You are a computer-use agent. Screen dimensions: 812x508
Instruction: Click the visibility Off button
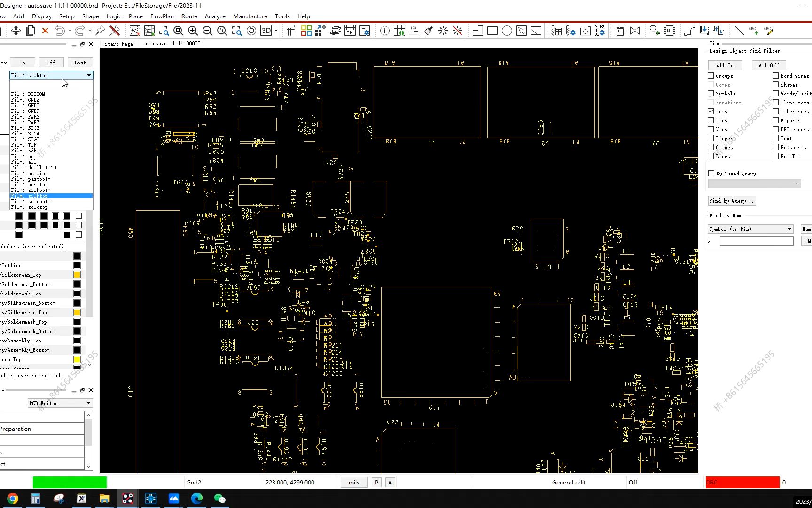click(x=51, y=63)
